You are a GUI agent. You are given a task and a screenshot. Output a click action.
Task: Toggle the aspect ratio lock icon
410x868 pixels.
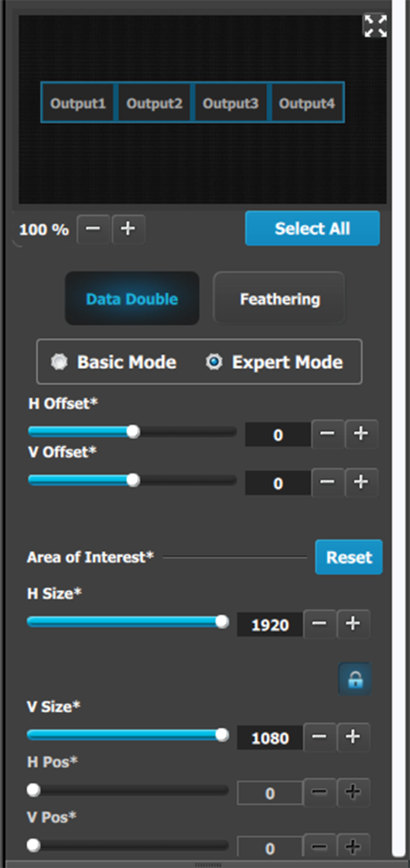pyautogui.click(x=355, y=680)
